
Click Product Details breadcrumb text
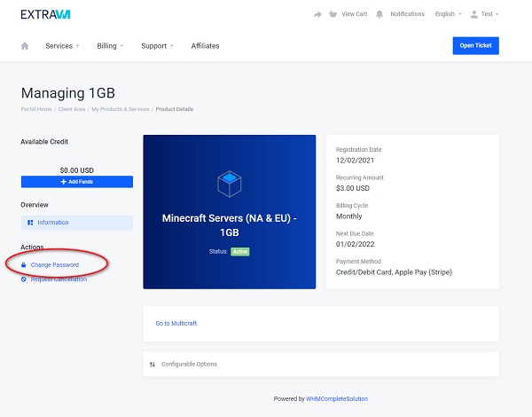(x=175, y=109)
